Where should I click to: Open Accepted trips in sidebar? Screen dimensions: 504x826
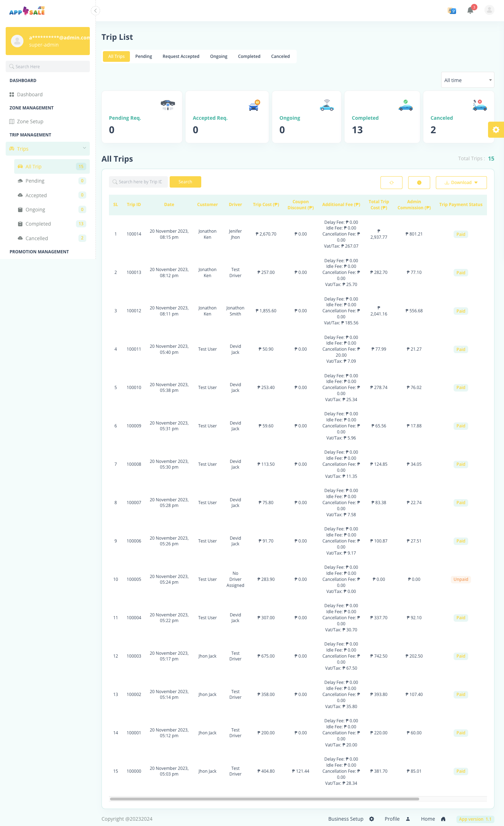(x=52, y=195)
